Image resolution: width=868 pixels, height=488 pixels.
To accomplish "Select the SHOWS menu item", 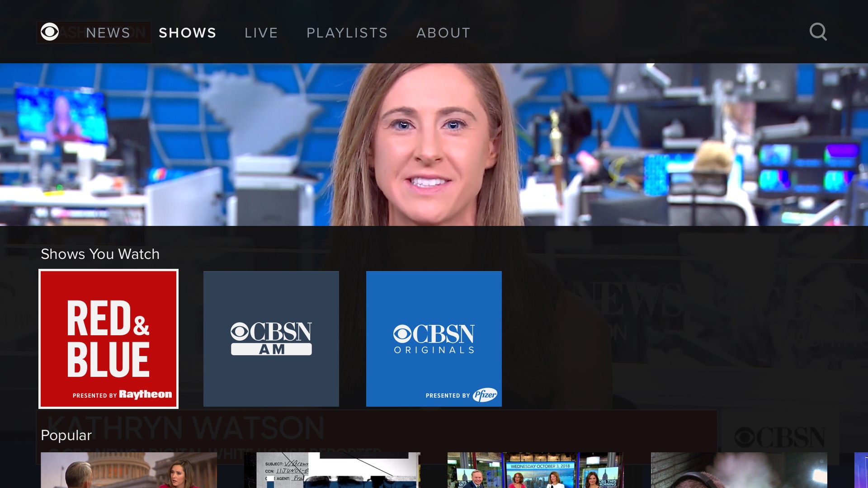I will (188, 33).
